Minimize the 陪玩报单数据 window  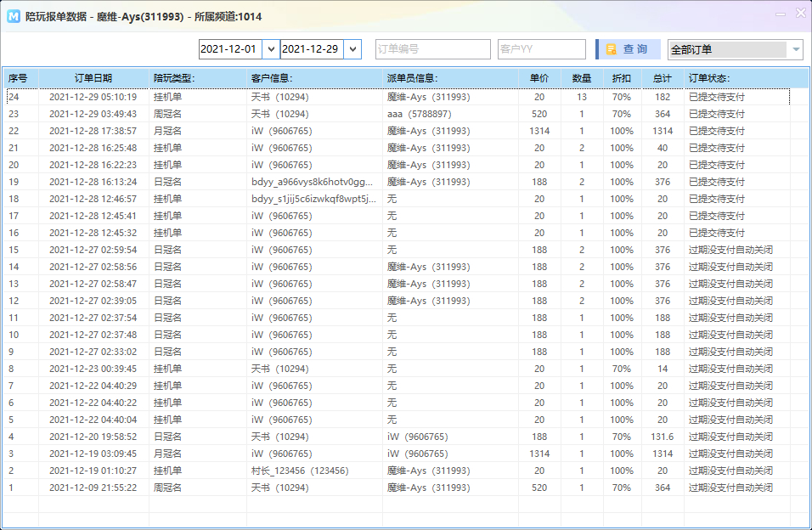pyautogui.click(x=781, y=14)
